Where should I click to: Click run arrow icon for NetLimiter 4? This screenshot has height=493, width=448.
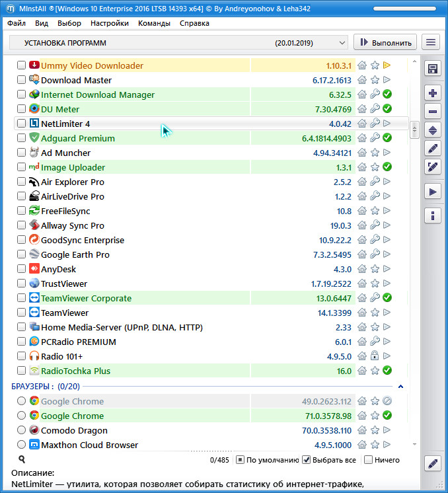[x=387, y=123]
